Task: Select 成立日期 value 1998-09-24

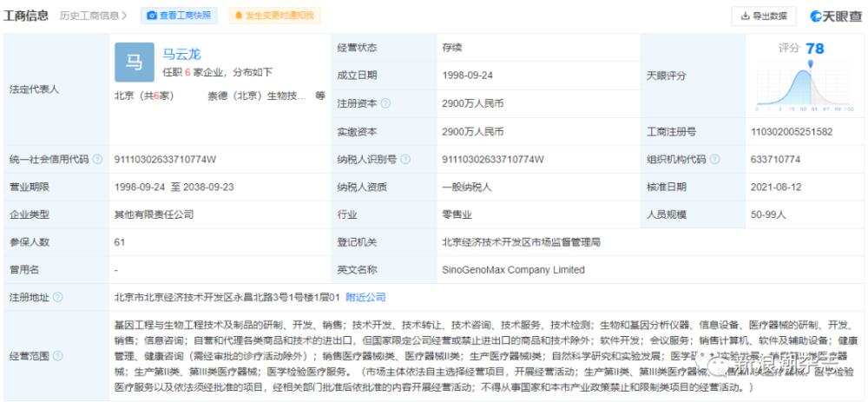Action: pyautogui.click(x=468, y=76)
